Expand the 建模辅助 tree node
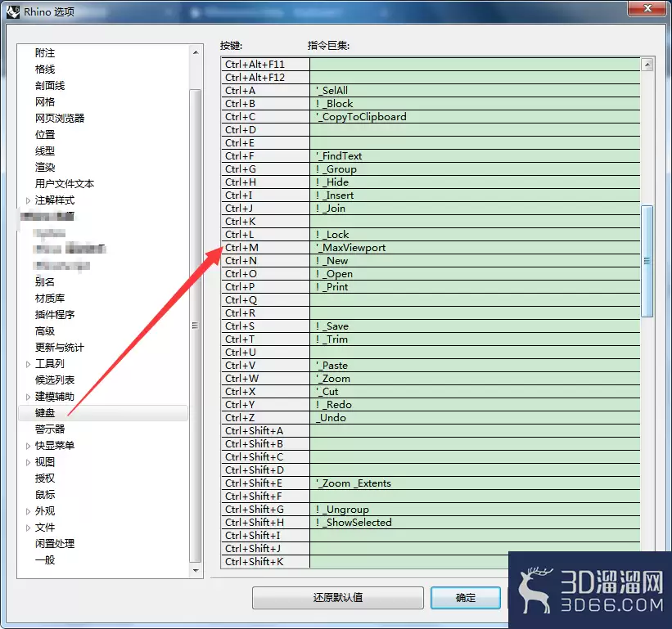Screen dimensions: 672x629 [28, 397]
